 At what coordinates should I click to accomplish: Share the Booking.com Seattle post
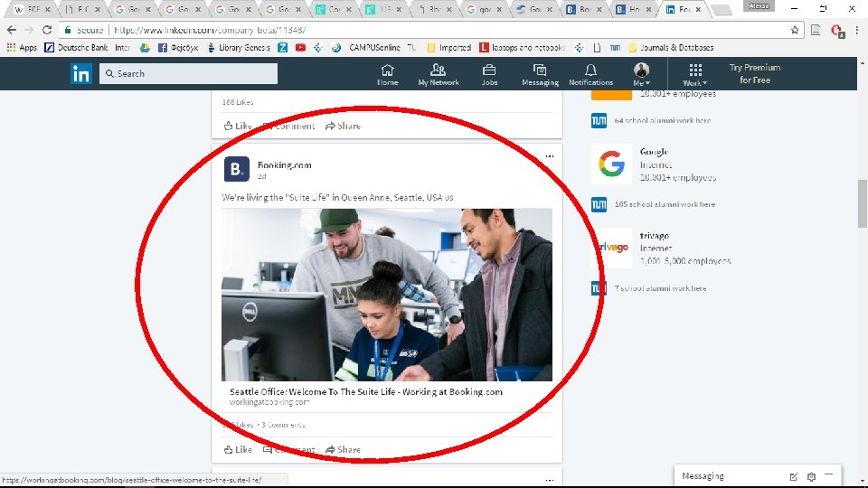(343, 449)
